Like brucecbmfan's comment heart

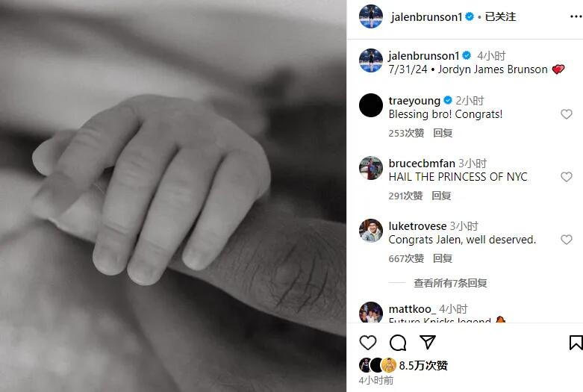[x=567, y=177]
